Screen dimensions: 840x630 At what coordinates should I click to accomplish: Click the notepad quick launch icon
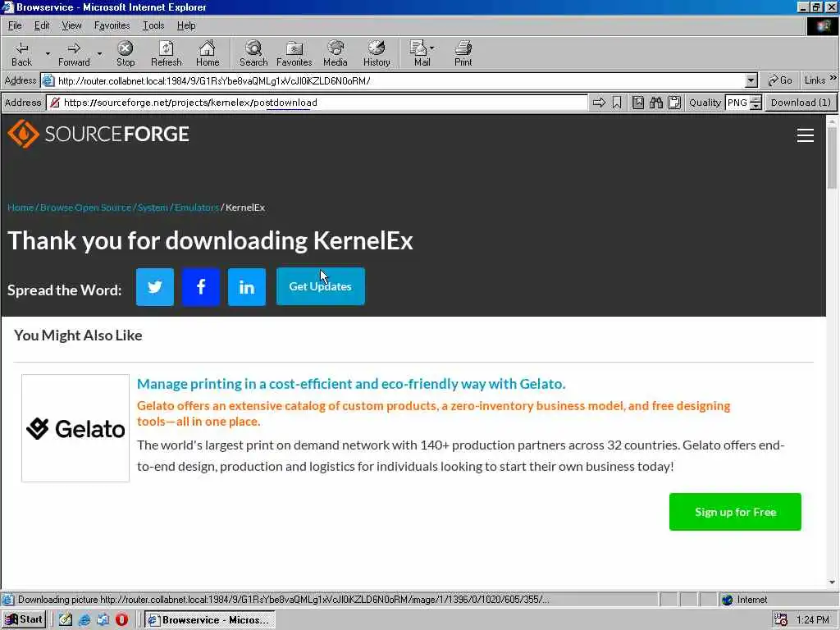66,619
